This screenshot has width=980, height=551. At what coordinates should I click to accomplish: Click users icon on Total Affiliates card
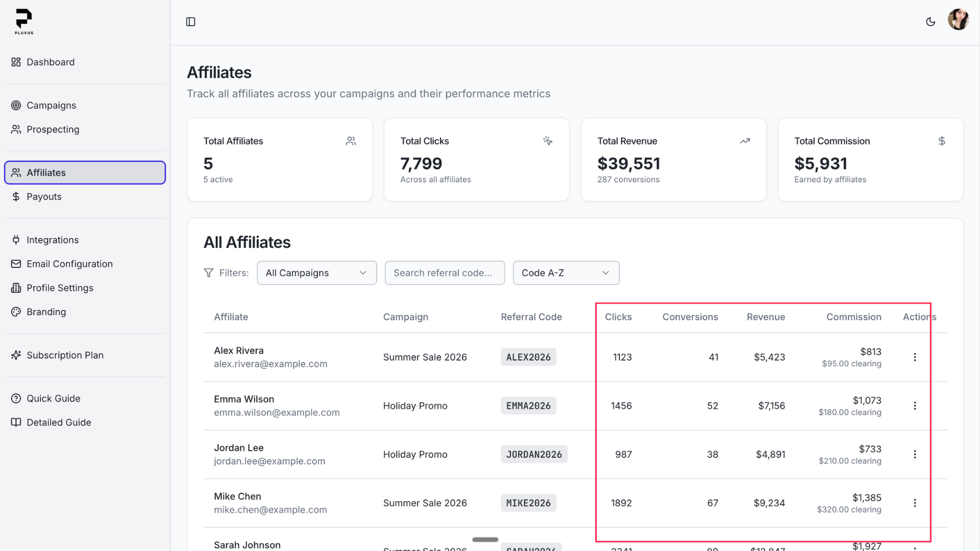coord(351,141)
